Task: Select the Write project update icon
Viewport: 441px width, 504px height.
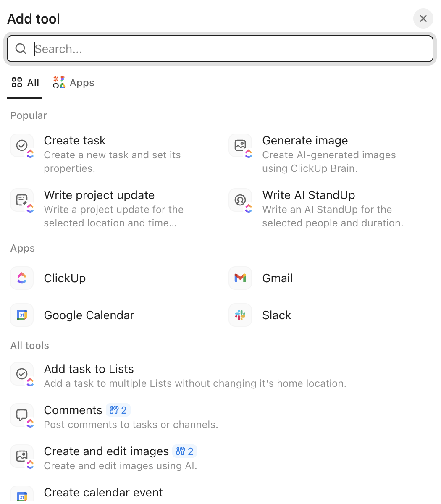Action: [x=22, y=200]
